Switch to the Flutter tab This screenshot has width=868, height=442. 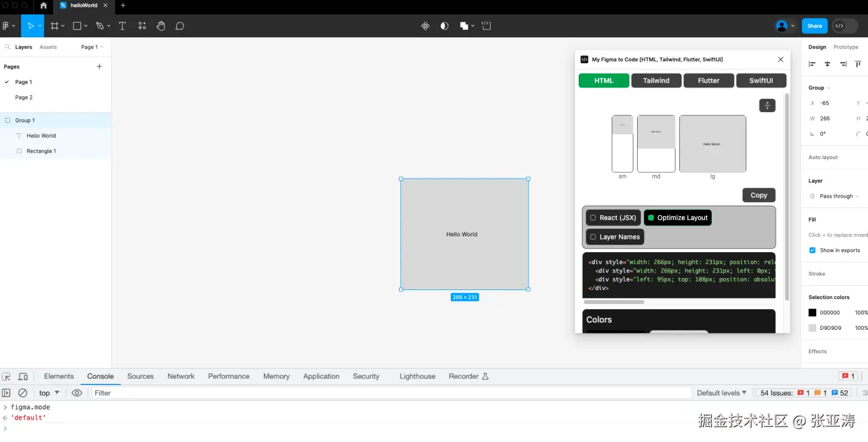pyautogui.click(x=709, y=80)
